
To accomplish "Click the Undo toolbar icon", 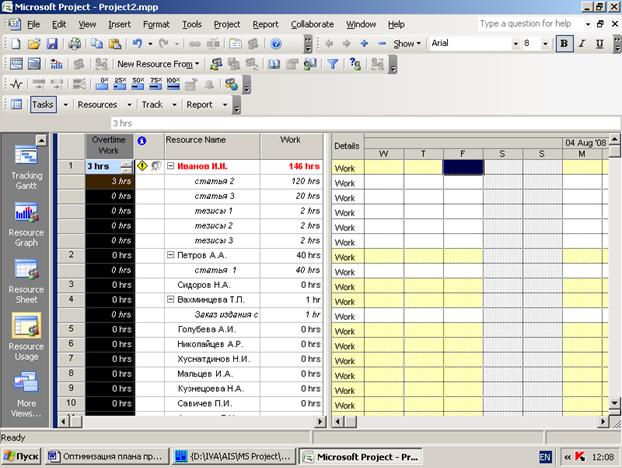I will [x=137, y=44].
